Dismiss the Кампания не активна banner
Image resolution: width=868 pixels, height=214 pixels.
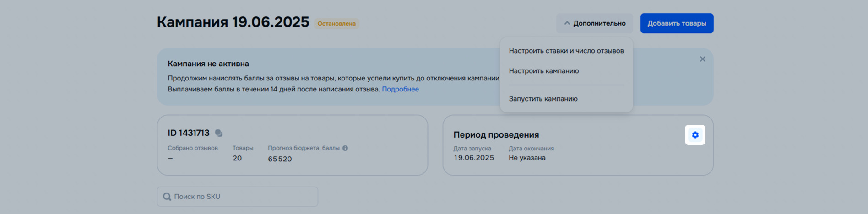click(702, 59)
